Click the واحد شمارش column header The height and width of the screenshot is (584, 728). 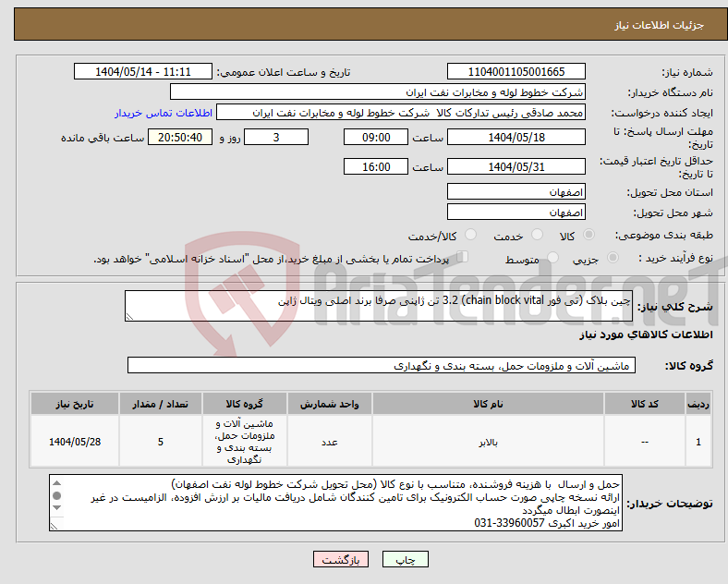pyautogui.click(x=329, y=404)
